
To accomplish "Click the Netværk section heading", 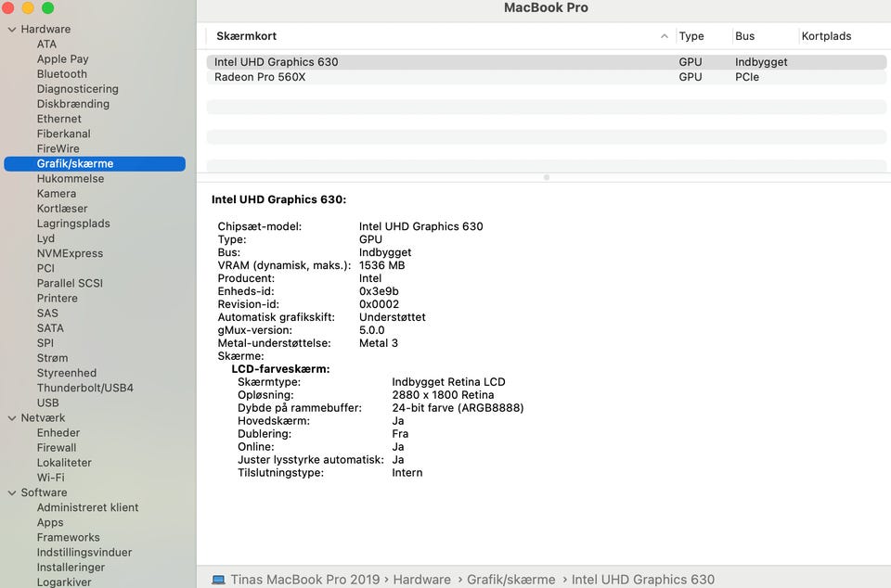I will pyautogui.click(x=44, y=418).
